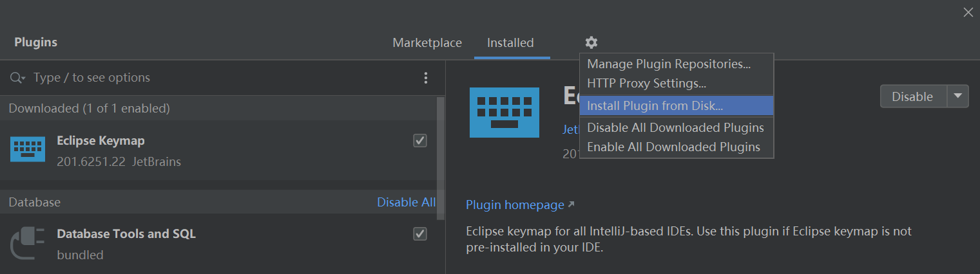
Task: Select the Database Tools and SQL row
Action: click(x=218, y=244)
